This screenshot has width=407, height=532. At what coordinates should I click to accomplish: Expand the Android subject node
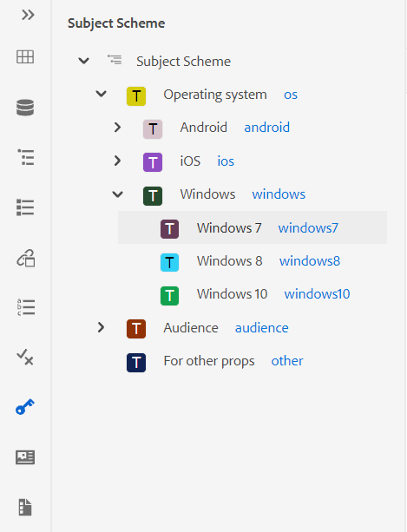(x=117, y=128)
